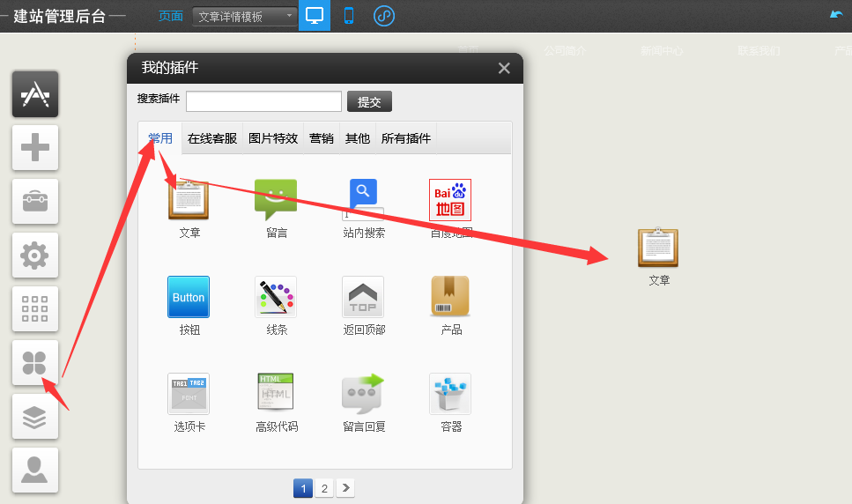Select the 留言 message plugin icon
Image resolution: width=852 pixels, height=504 pixels.
click(x=276, y=200)
